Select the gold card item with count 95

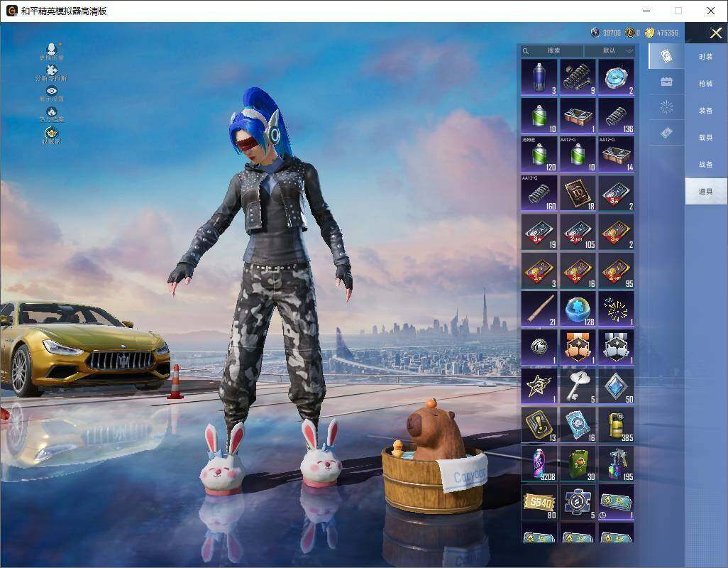click(616, 271)
